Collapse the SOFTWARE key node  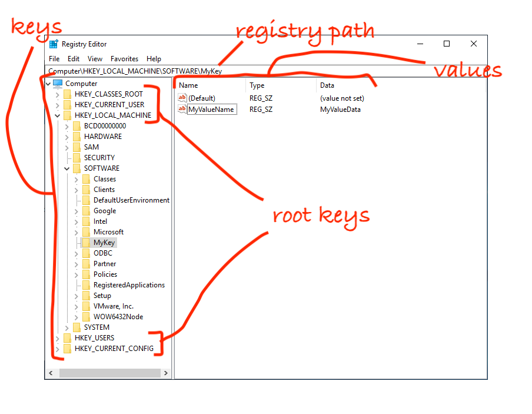tap(66, 168)
